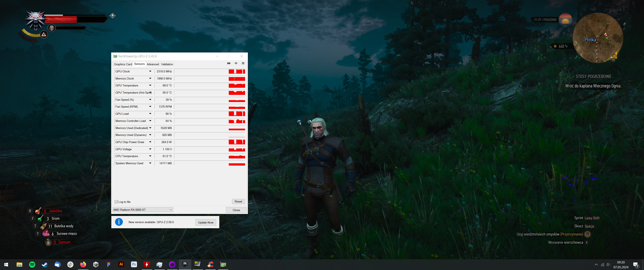This screenshot has height=270, width=644.
Task: Open the GPU Chip Power Draw dropdown
Action: (x=150, y=142)
